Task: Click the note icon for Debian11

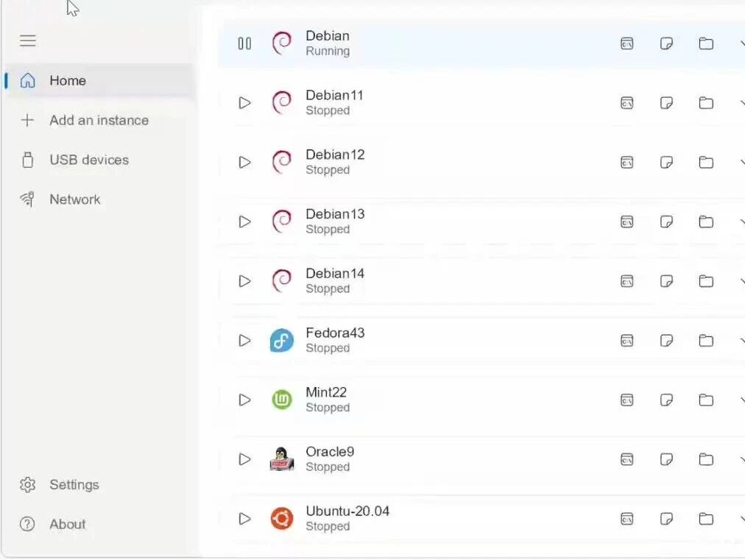Action: tap(666, 103)
